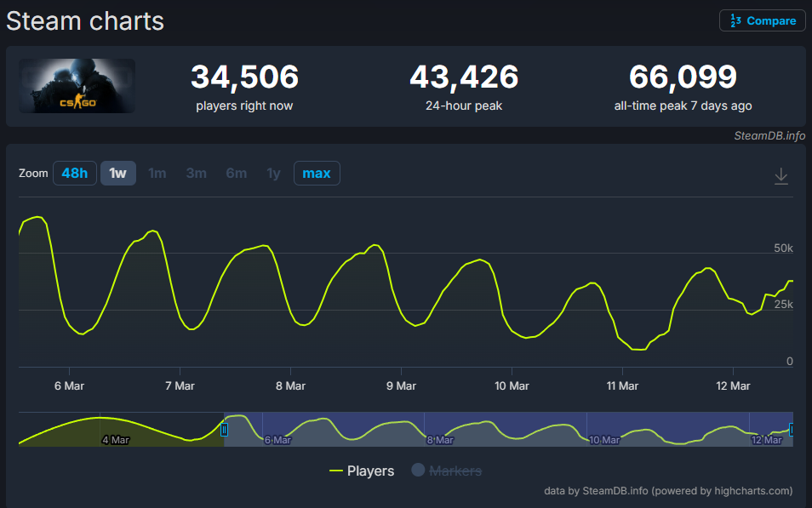
Task: Click the right navigator range handle
Action: tap(791, 429)
